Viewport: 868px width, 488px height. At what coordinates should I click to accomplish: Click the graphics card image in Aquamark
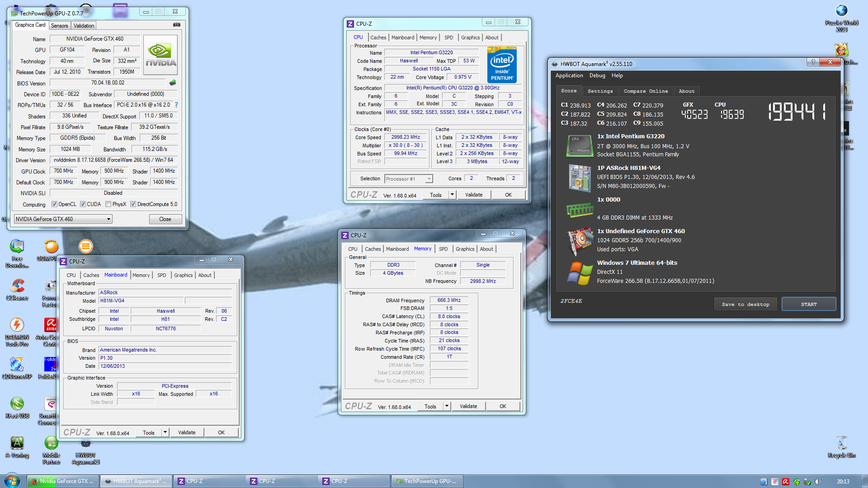[580, 241]
